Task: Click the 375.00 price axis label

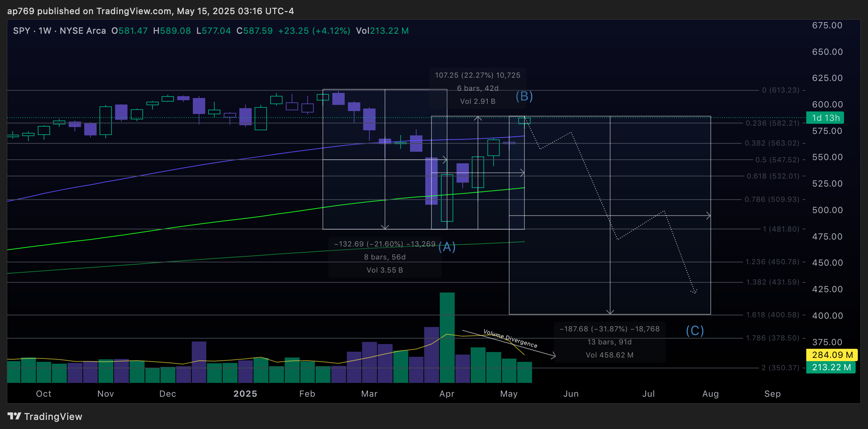Action: 827,342
